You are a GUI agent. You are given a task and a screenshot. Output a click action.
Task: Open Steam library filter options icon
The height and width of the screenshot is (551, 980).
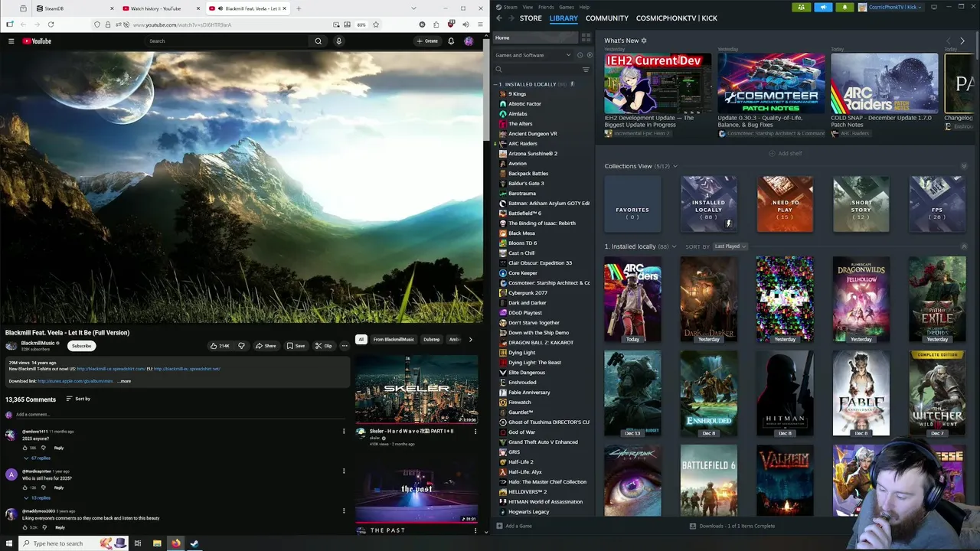[x=586, y=70]
